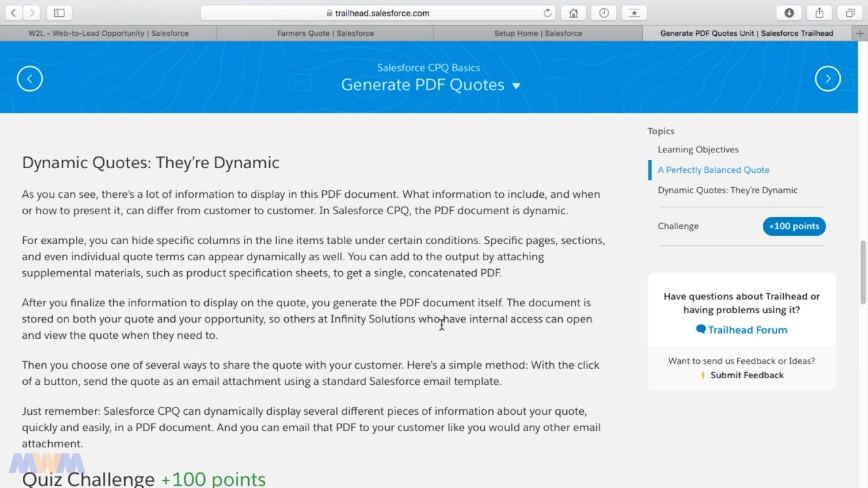Jump to Learning Objectives topic
This screenshot has width=868, height=488.
pos(698,149)
